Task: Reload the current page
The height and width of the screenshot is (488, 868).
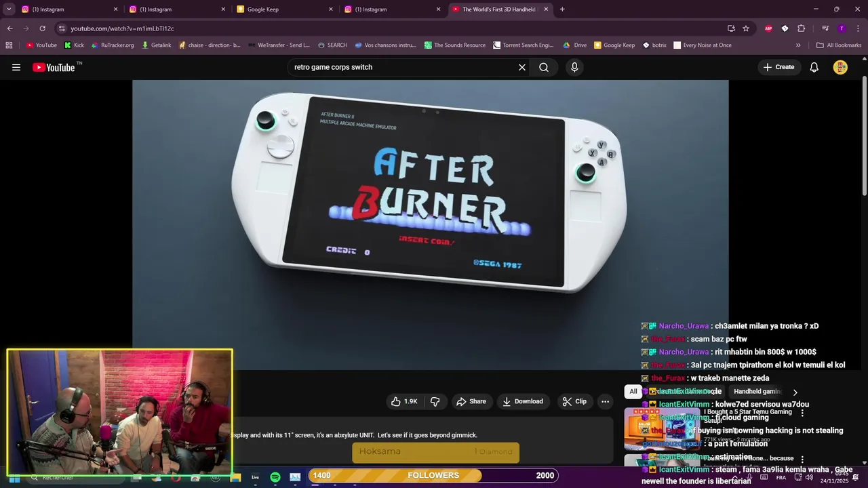Action: click(42, 28)
